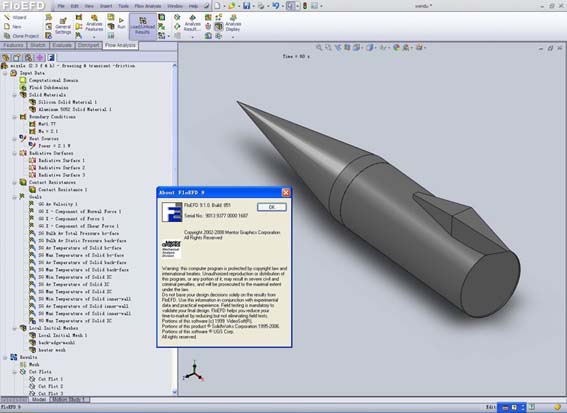567x413 pixels.
Task: Open the Flow Analysis tree tab icon
Action: (51, 58)
